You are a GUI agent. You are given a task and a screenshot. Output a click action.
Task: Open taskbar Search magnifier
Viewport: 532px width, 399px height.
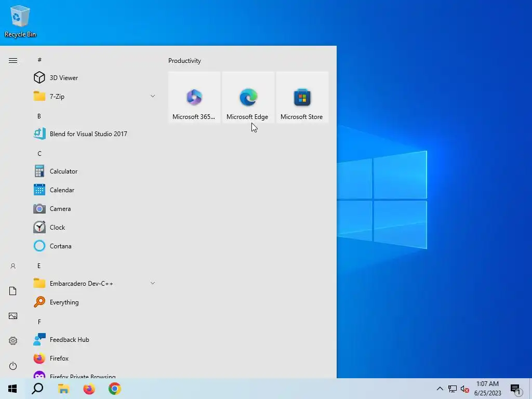(x=37, y=389)
